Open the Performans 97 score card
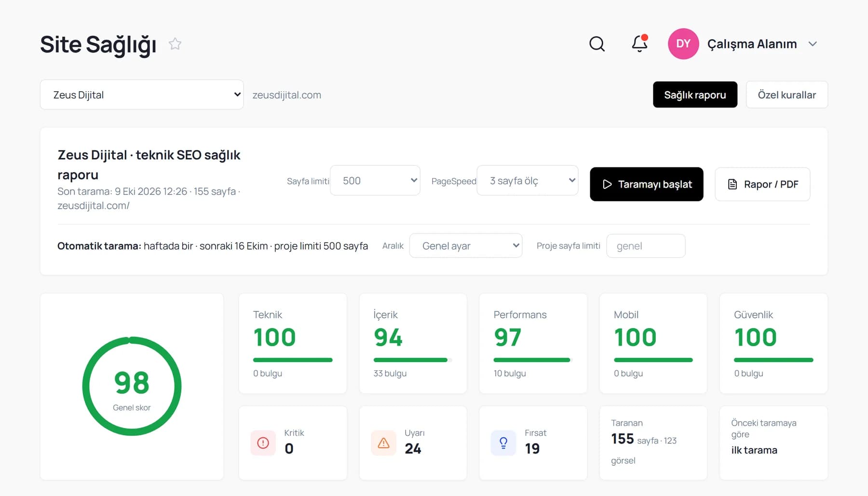 [533, 344]
